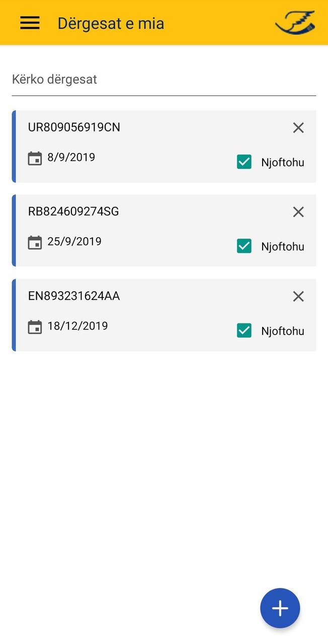The width and height of the screenshot is (328, 644).
Task: Toggle Njoftohu checkbox for RB824609274SG
Action: coord(244,246)
